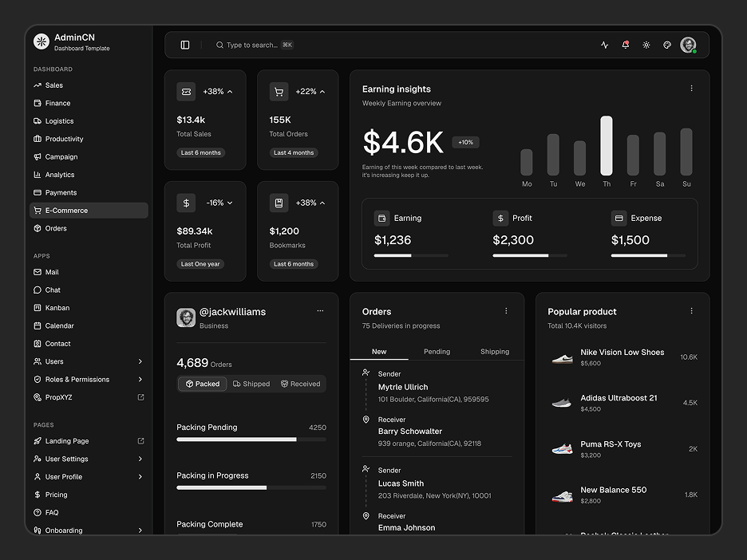Open Earning insights more options menu

tap(691, 88)
